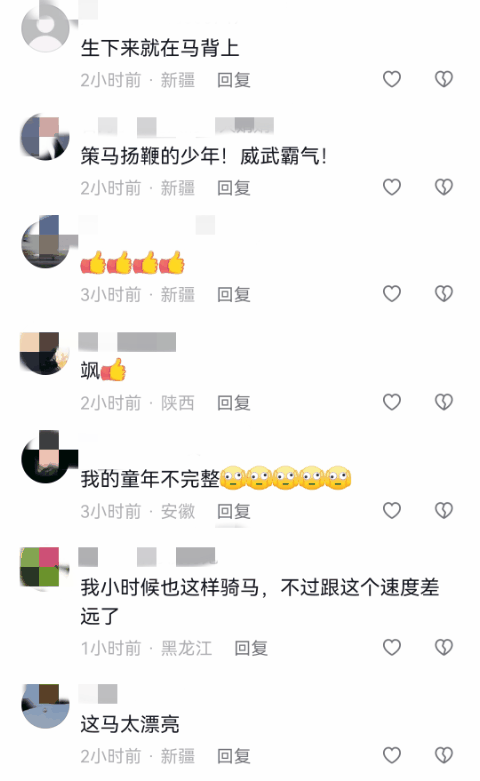Open avatar of 策马扬鞭的少年 commenter
This screenshot has width=480, height=781.
point(45,136)
